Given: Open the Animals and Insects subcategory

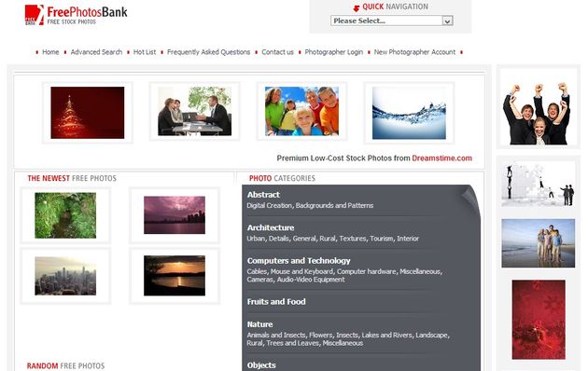Looking at the screenshot, I should point(276,335).
